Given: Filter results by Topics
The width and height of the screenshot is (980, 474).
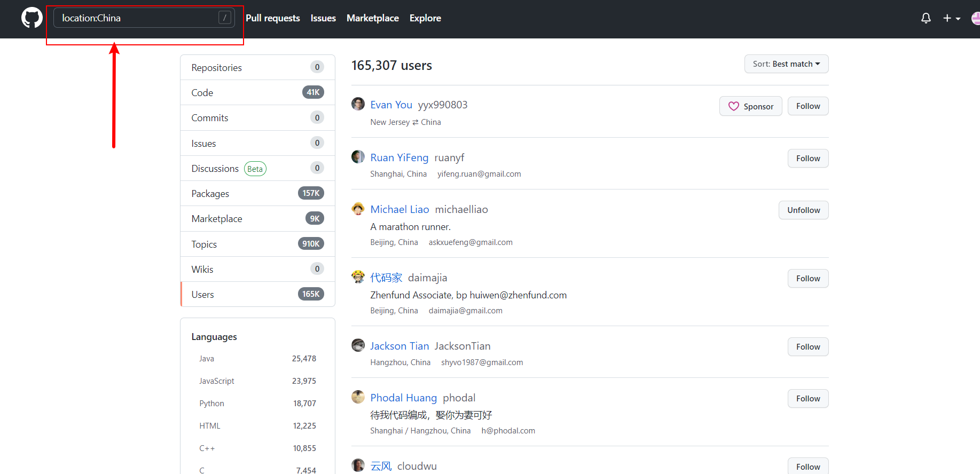Looking at the screenshot, I should [257, 244].
